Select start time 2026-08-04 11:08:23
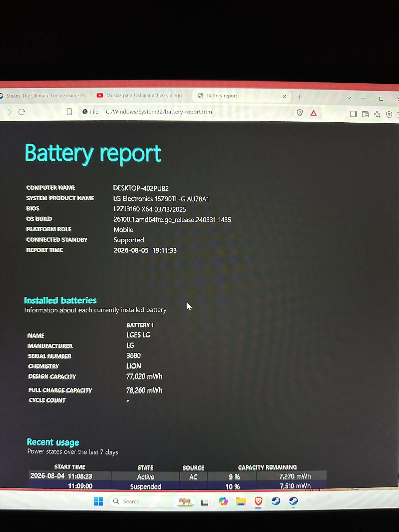Viewport: 399px width, 532px height. 61,476
